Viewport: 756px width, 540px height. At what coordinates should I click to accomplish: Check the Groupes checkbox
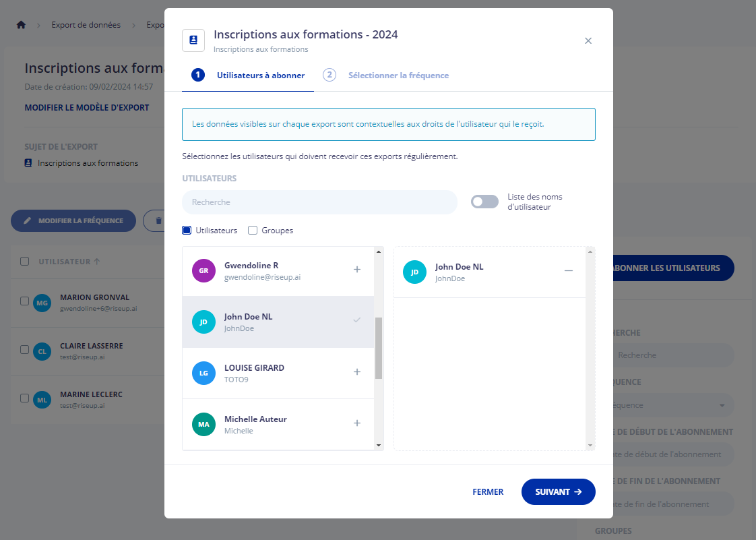click(253, 231)
